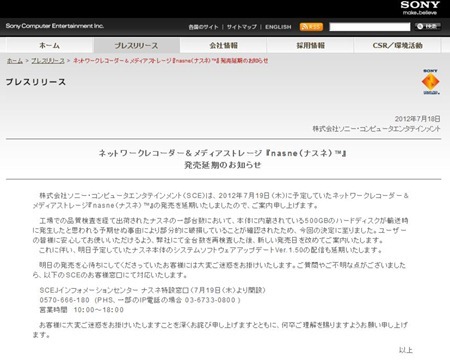
Task: Click the SCEJインフォメーションセンター line
Action: 152,290
